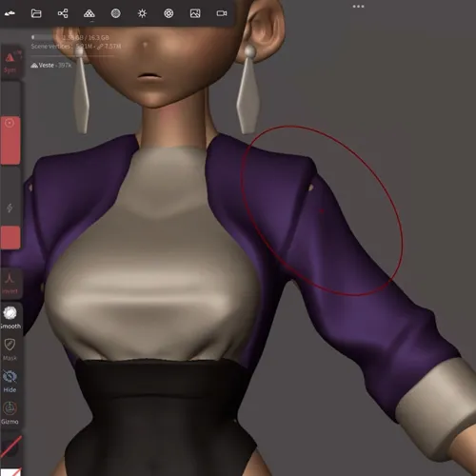Open the Post Process aperture menu
The width and height of the screenshot is (476, 476).
tap(169, 13)
